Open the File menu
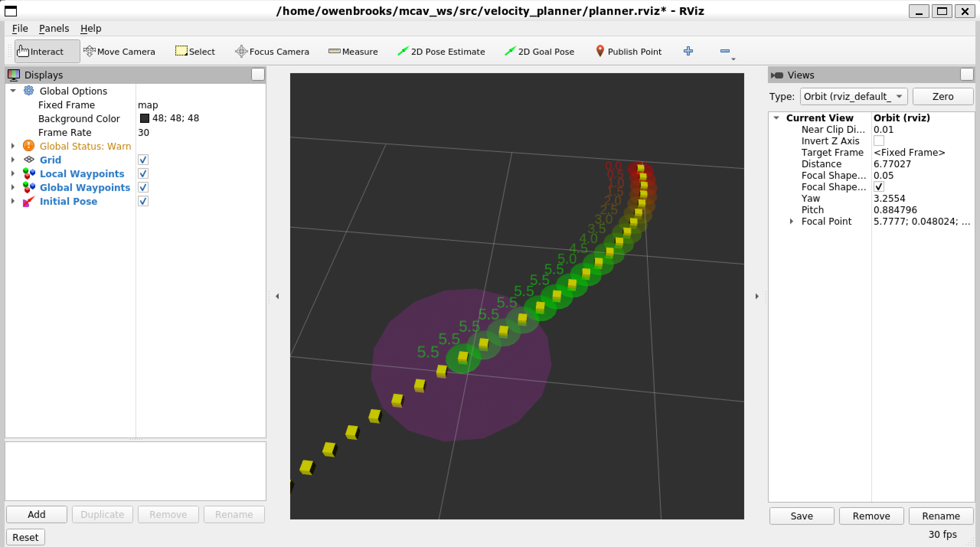Screen dimensions: 980x547 (x=20, y=28)
